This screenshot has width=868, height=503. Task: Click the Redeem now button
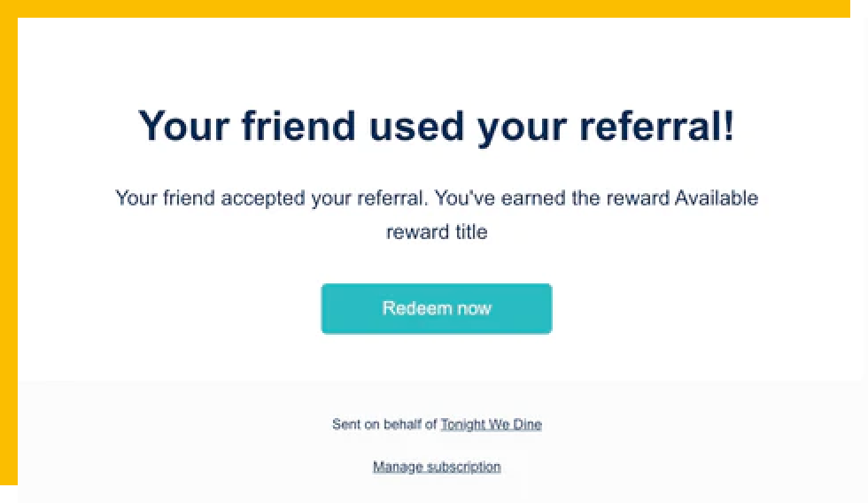point(436,309)
